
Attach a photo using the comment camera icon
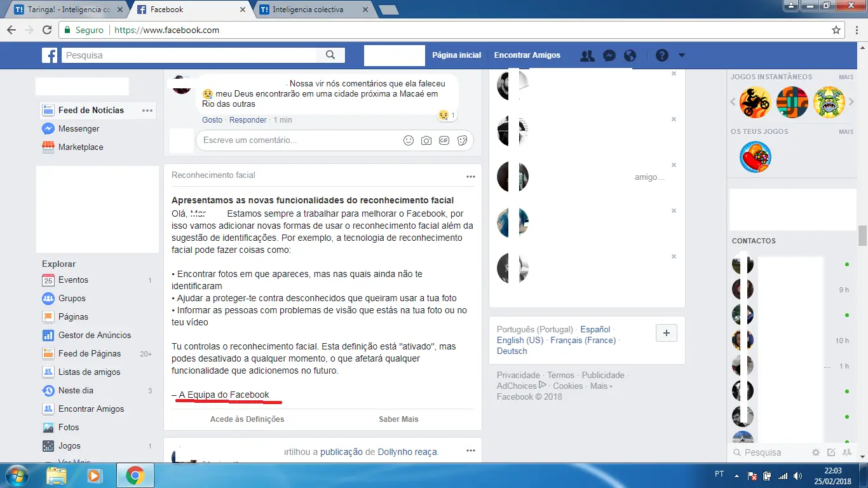click(426, 140)
